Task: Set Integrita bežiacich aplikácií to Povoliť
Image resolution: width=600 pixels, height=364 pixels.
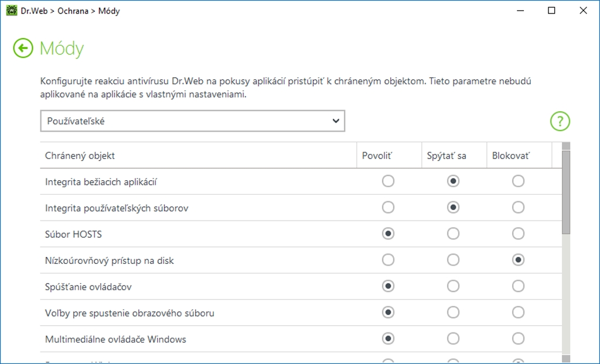Action: pos(388,181)
